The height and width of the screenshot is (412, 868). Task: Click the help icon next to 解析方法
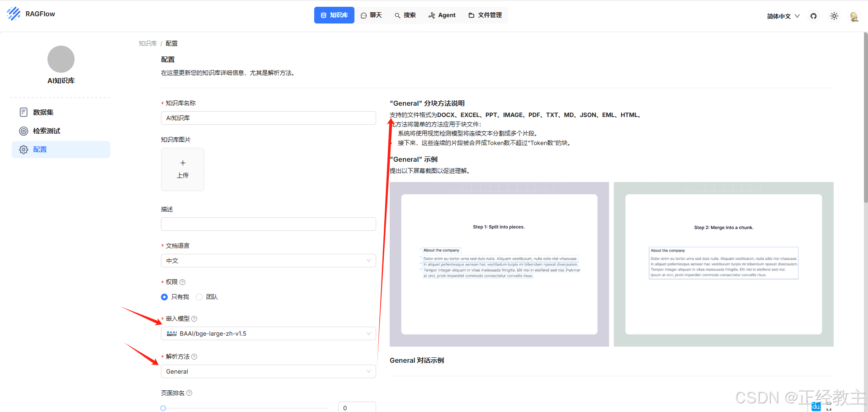point(194,356)
